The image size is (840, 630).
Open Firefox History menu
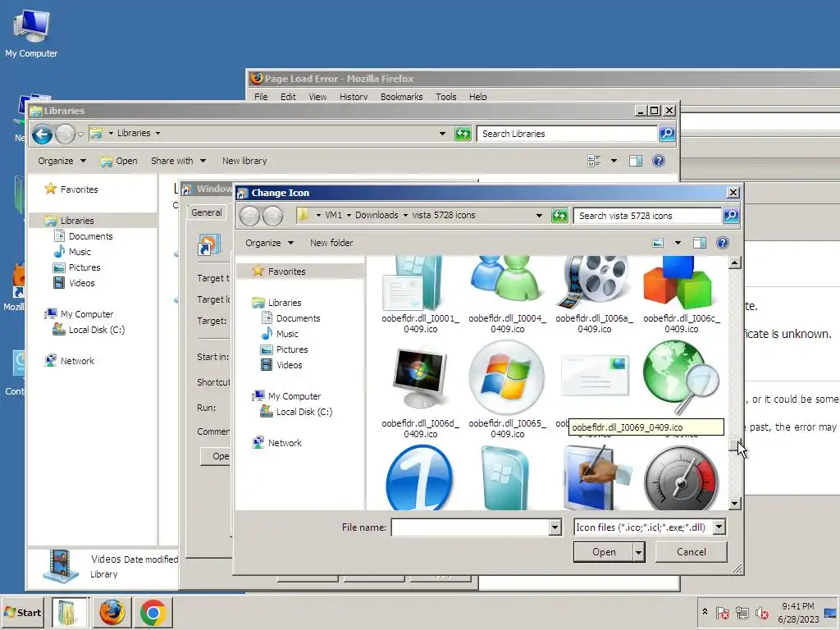(x=354, y=97)
